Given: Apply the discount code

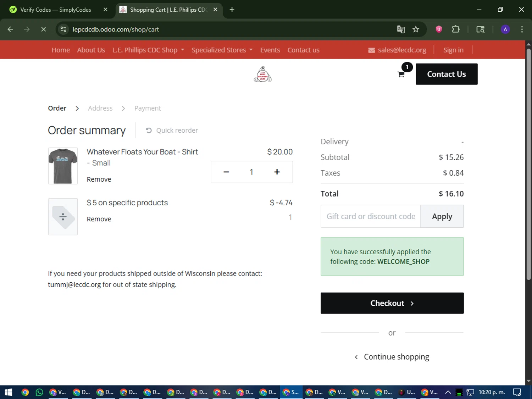Looking at the screenshot, I should 442,216.
